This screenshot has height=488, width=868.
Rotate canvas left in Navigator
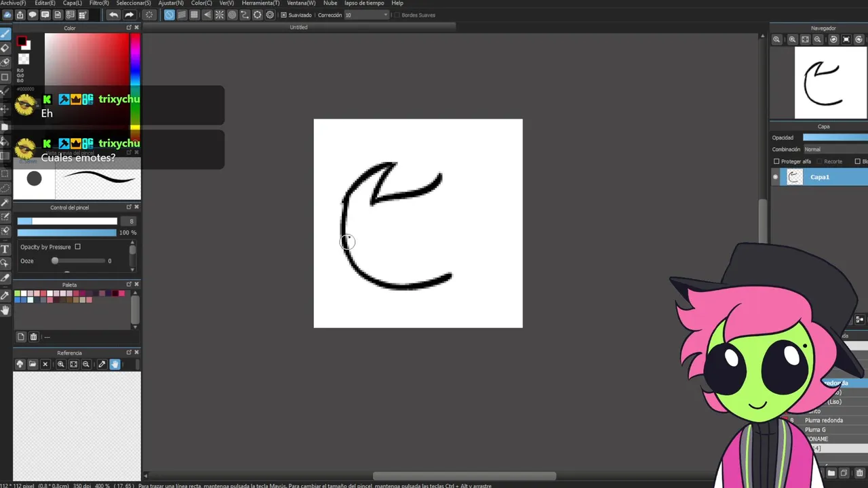click(833, 39)
